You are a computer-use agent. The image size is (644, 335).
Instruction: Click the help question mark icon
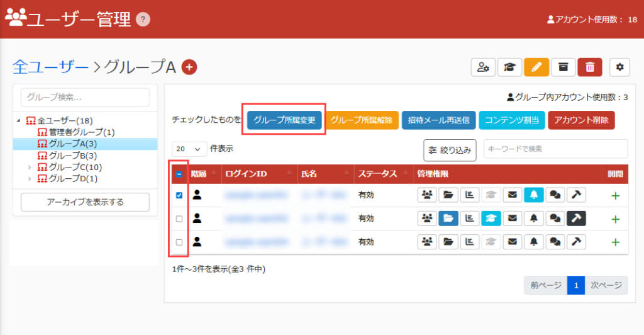tap(143, 20)
